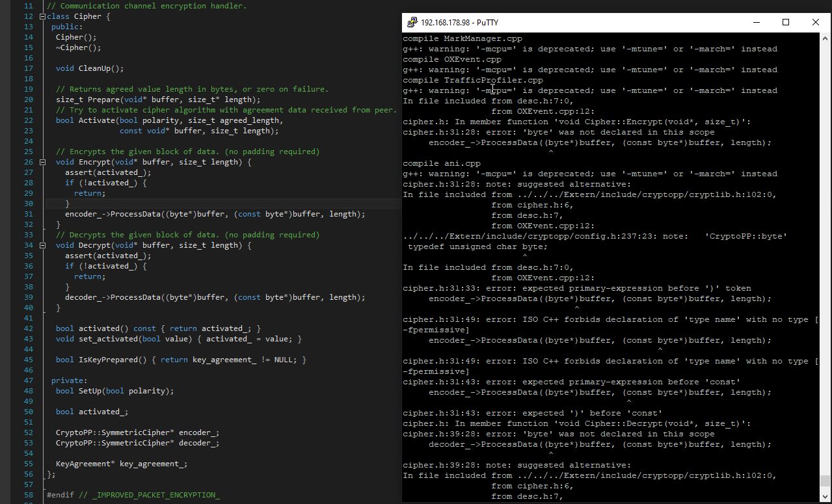Click the 'config.h:237:23: note' terminal line
The height and width of the screenshot is (504, 832).
(x=595, y=236)
